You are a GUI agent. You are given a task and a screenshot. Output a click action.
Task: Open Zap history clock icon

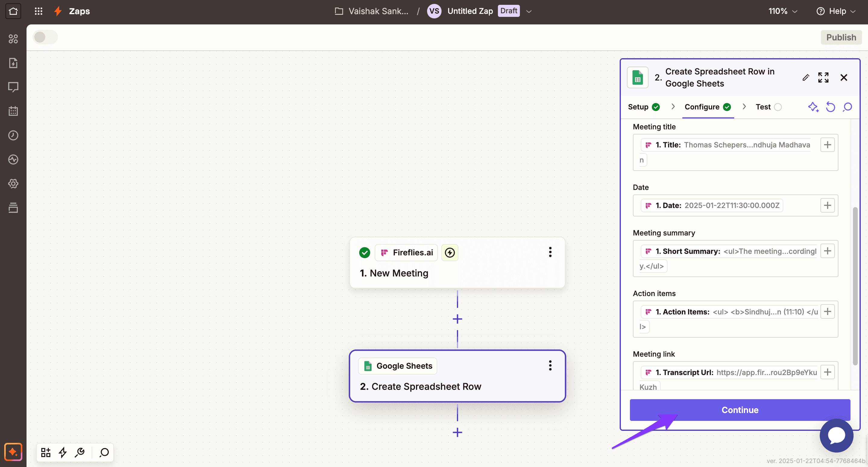[x=13, y=135]
